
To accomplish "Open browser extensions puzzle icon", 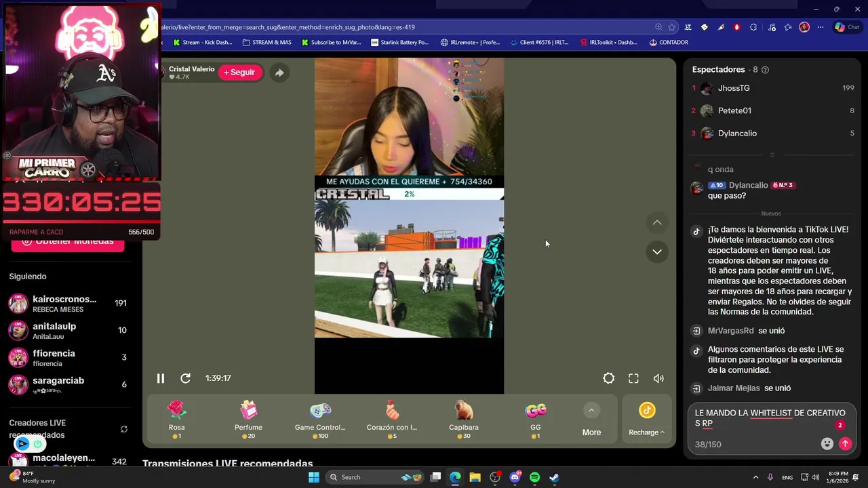I will (753, 27).
